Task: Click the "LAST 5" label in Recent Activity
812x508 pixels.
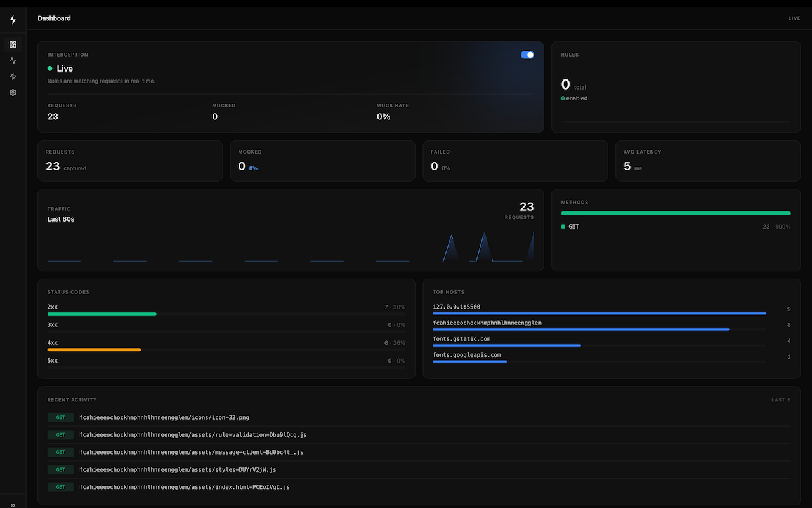Action: [x=781, y=400]
